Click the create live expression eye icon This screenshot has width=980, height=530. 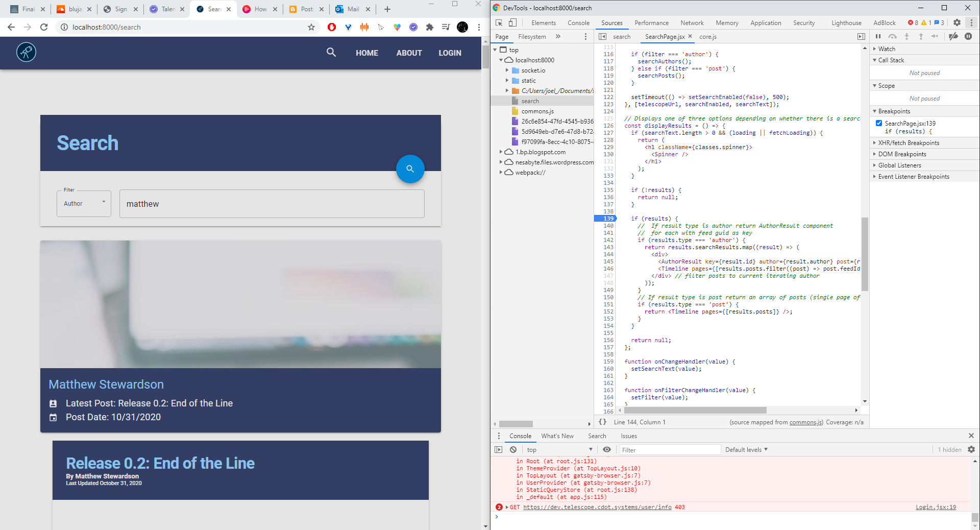click(606, 449)
